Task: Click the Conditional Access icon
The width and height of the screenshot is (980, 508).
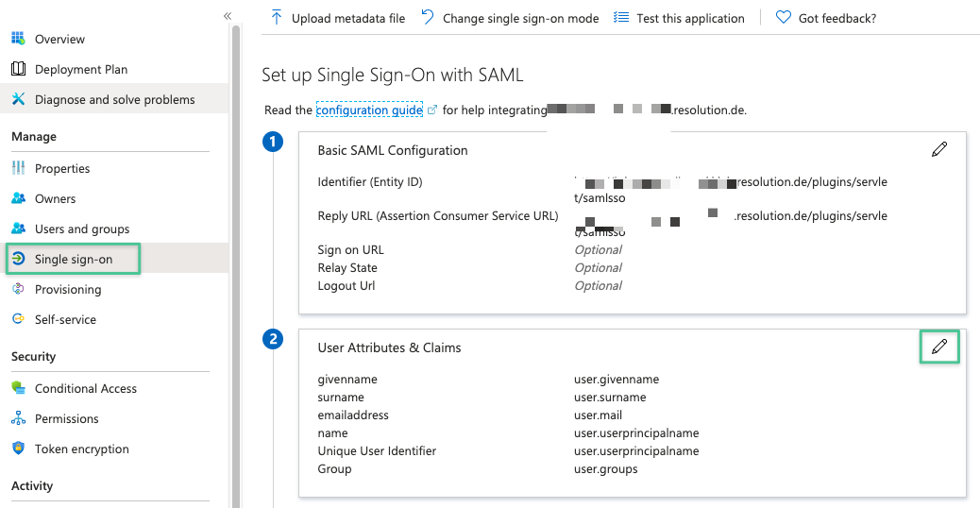Action: click(x=19, y=388)
